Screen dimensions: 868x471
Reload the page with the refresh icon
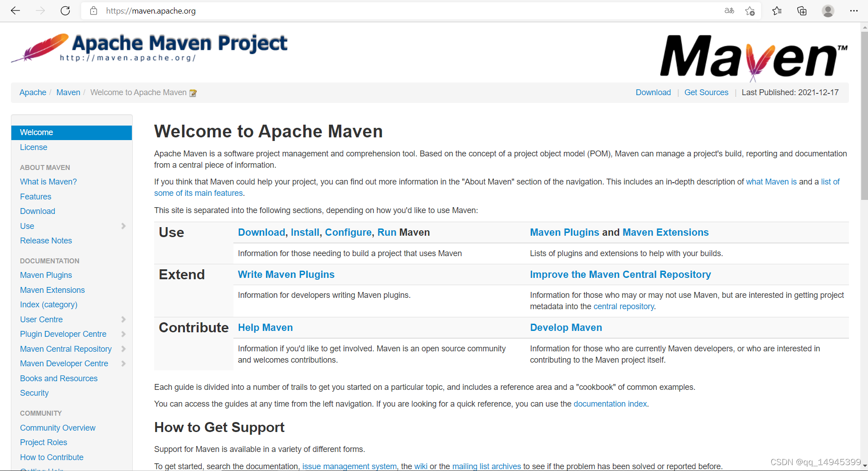click(x=65, y=11)
